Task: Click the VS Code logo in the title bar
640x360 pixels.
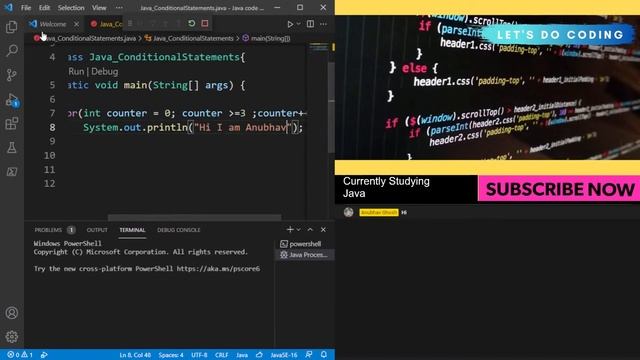Action: [x=9, y=7]
